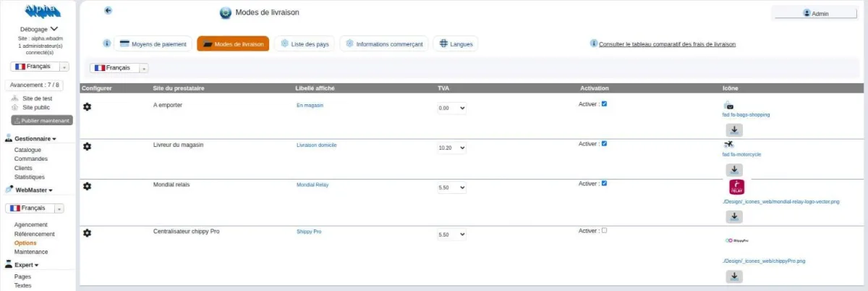
Task: Expand the Débogage chevron
Action: [54, 29]
